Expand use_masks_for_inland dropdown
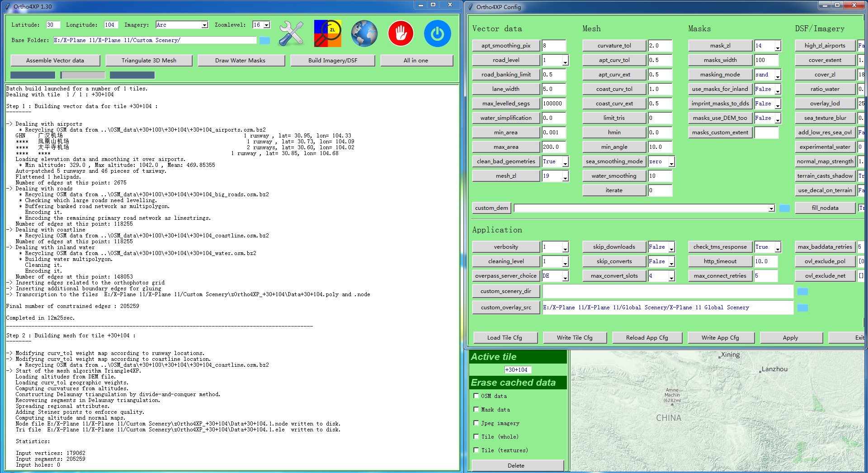Image resolution: width=868 pixels, height=473 pixels. 778,89
